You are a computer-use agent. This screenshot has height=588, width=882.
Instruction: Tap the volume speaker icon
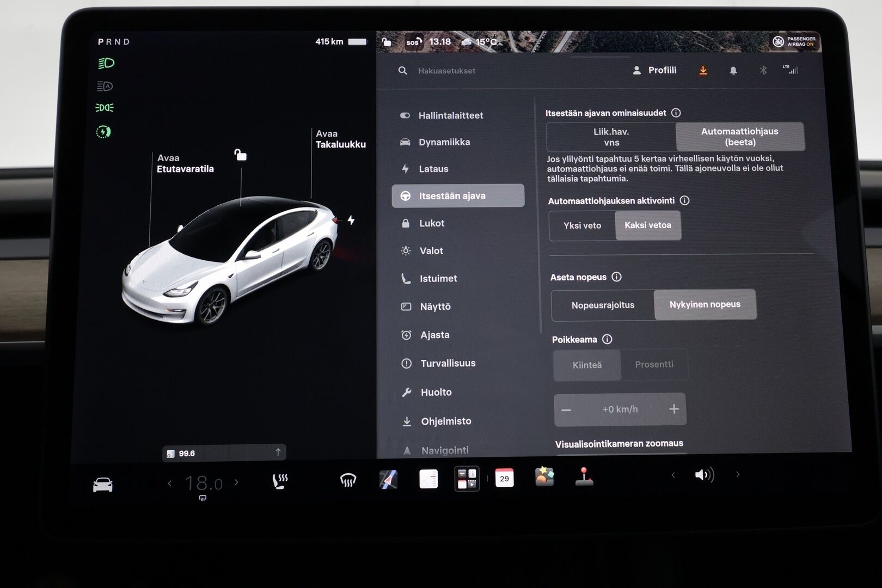705,475
